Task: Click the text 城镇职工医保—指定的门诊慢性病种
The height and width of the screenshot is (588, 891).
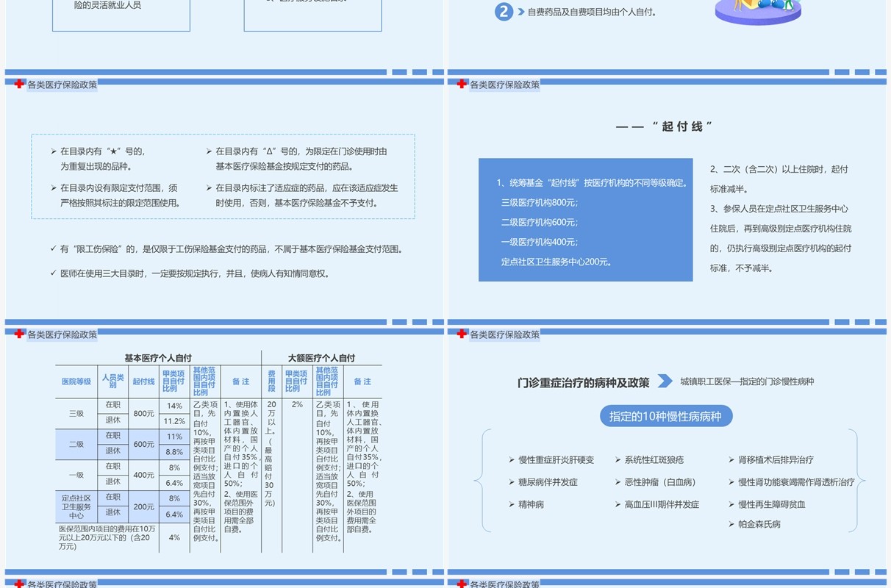Action: point(747,381)
